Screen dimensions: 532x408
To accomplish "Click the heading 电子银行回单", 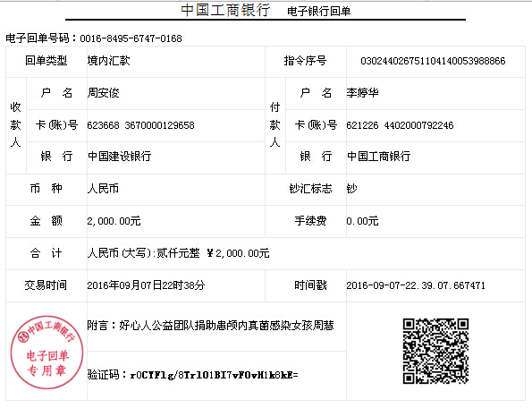I will (318, 12).
